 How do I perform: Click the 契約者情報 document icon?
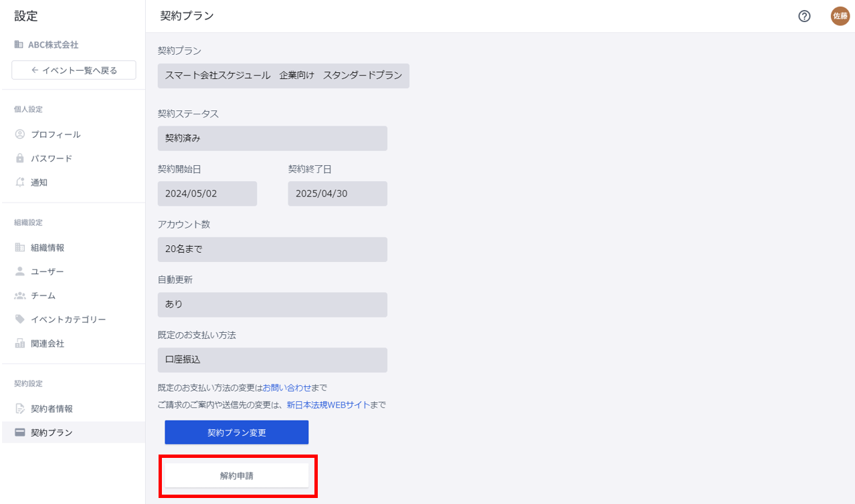pyautogui.click(x=19, y=408)
